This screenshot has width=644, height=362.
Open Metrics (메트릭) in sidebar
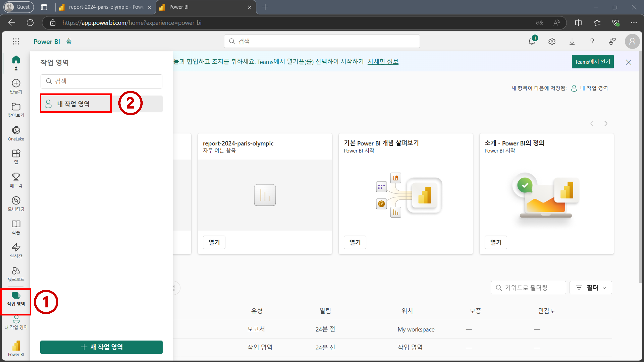[16, 180]
